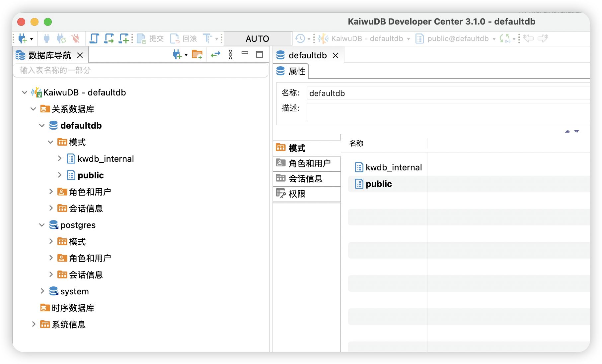Click the 提交 commit button
The image size is (602, 364).
[150, 39]
